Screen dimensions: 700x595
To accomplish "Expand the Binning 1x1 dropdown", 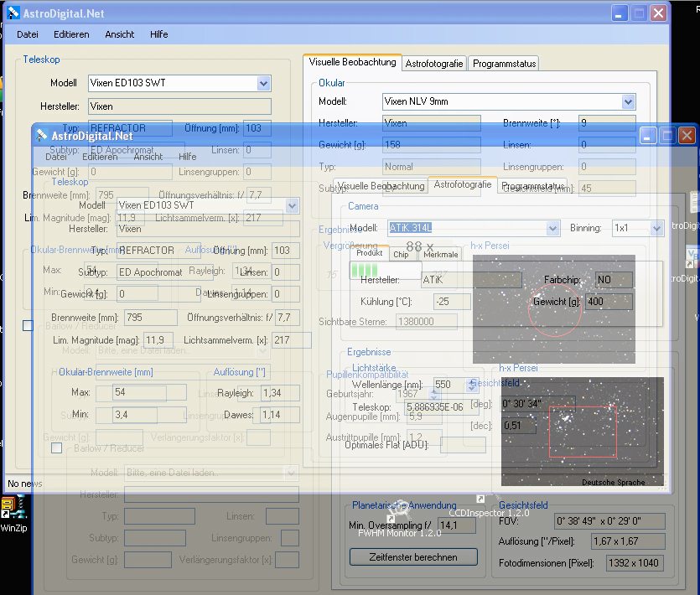I will tap(656, 229).
